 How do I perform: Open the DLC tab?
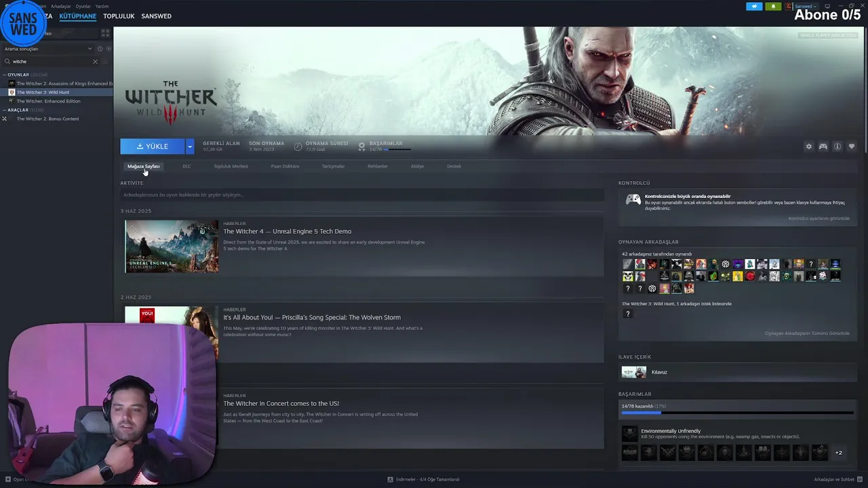[x=186, y=166]
